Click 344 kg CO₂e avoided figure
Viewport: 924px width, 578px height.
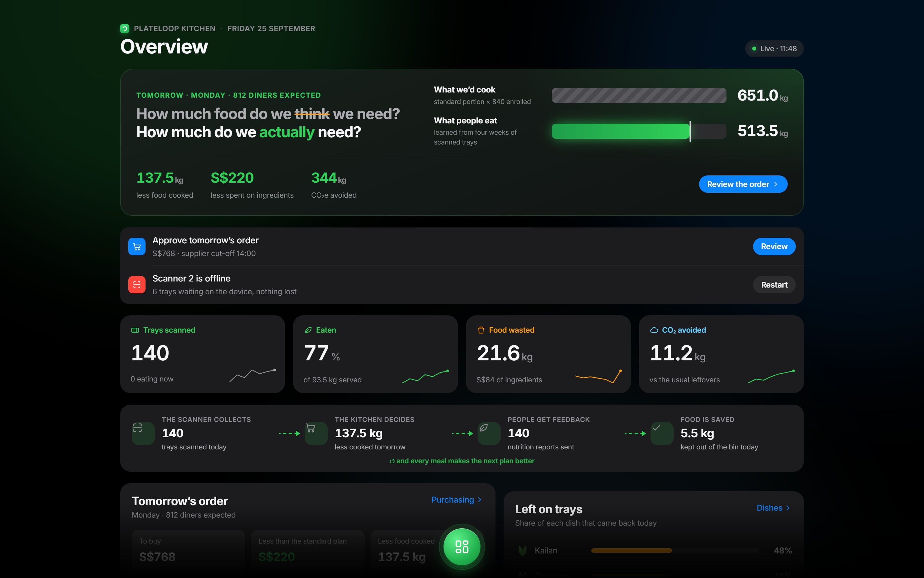334,185
